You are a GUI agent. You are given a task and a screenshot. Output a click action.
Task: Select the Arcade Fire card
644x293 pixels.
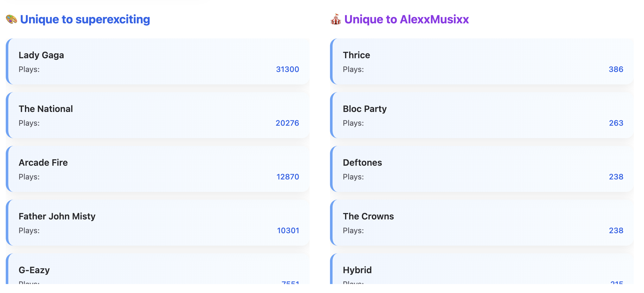pos(157,169)
